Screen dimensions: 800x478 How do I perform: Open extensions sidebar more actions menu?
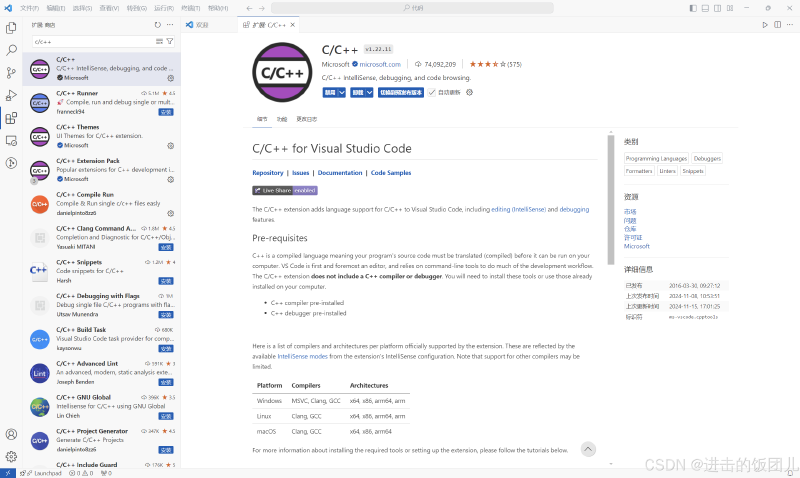pyautogui.click(x=170, y=24)
